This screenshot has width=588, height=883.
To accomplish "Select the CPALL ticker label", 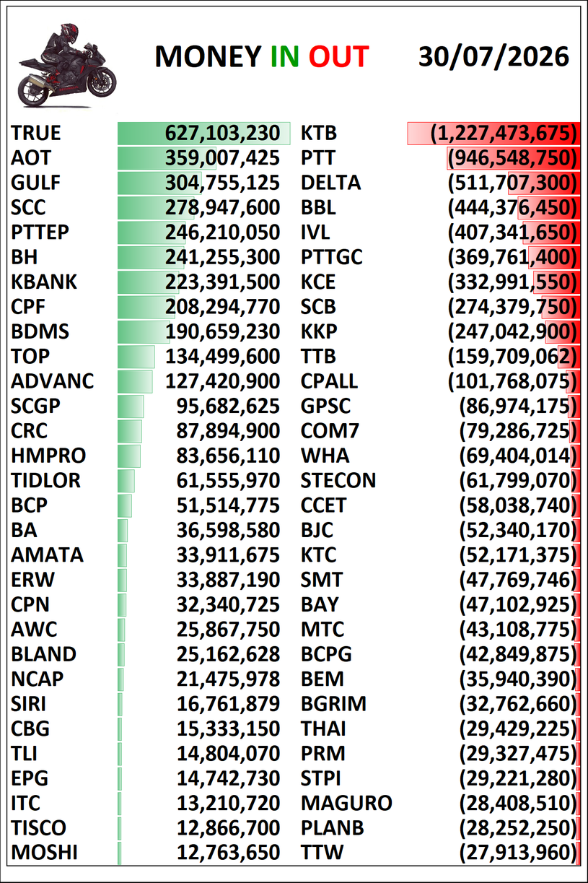I will 330,380.
